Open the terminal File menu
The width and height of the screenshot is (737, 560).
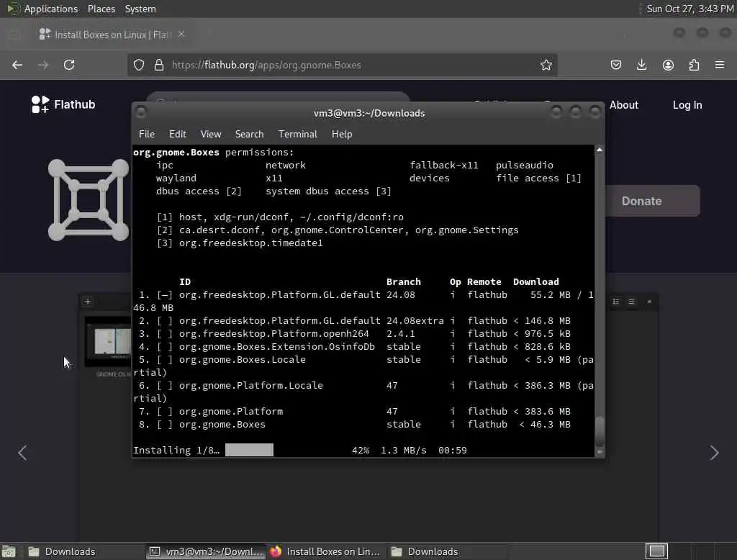tap(147, 134)
